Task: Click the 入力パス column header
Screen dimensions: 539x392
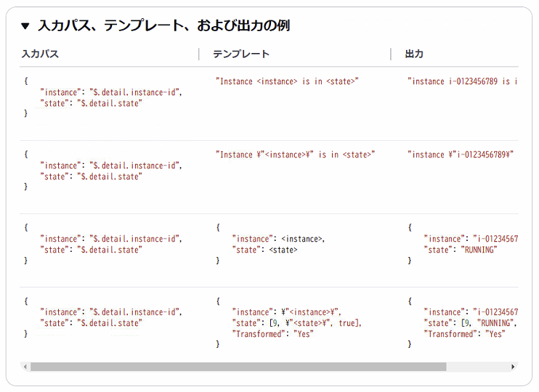Action: coord(40,54)
